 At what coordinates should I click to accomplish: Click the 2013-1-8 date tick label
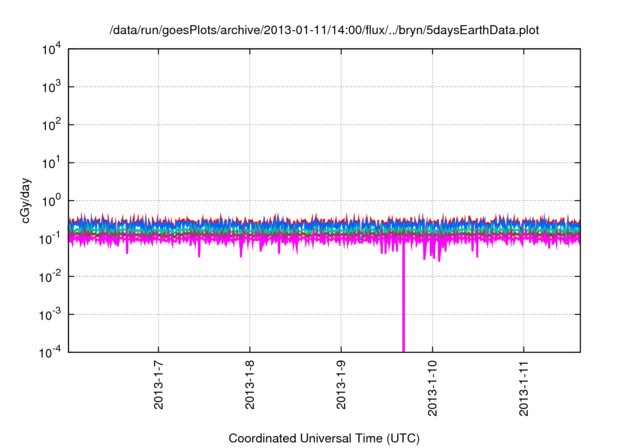(250, 385)
